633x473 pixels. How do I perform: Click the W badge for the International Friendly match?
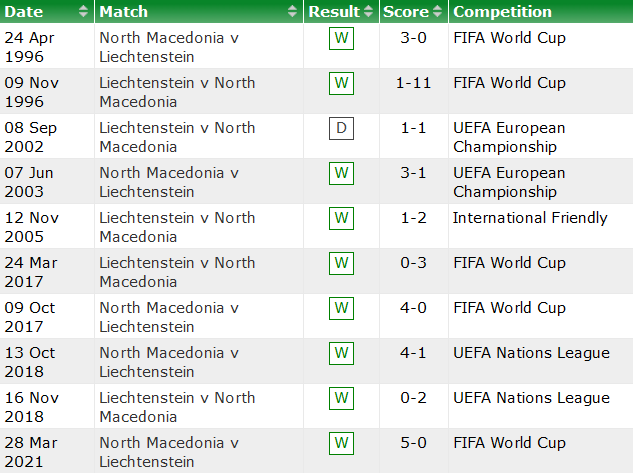click(x=342, y=219)
